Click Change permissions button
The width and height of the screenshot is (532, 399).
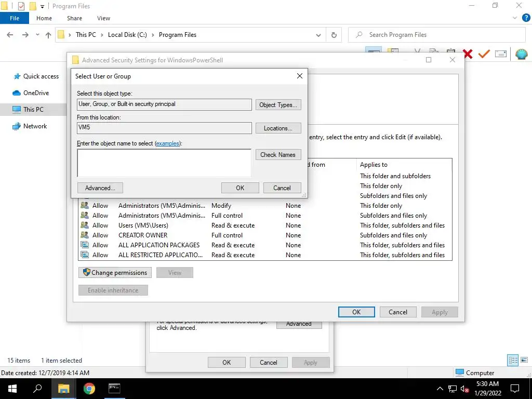point(115,272)
